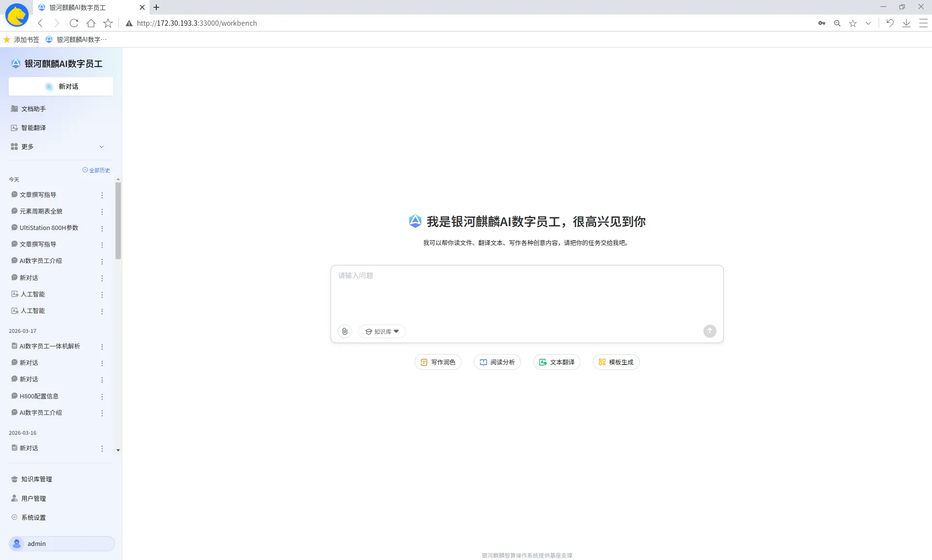Open 系统设置 page
Image resolution: width=932 pixels, height=560 pixels.
[33, 517]
